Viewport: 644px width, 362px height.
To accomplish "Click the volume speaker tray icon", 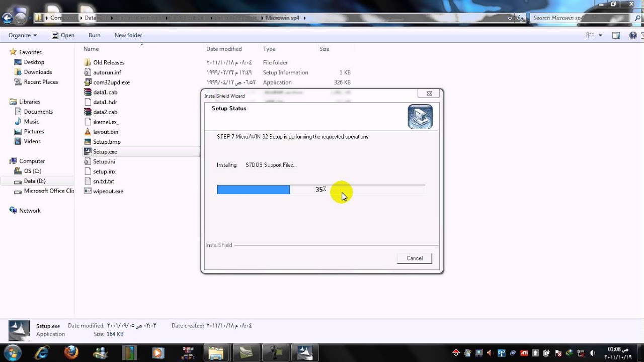I will point(592,352).
